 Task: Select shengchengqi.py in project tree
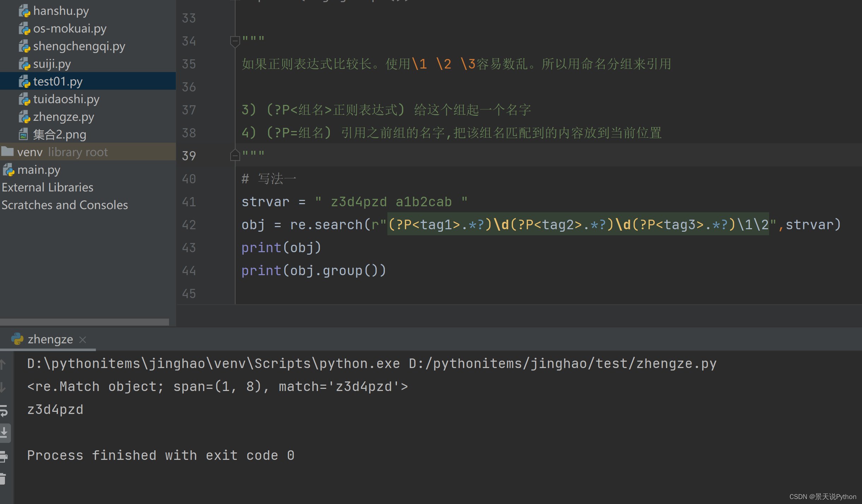[x=79, y=46]
